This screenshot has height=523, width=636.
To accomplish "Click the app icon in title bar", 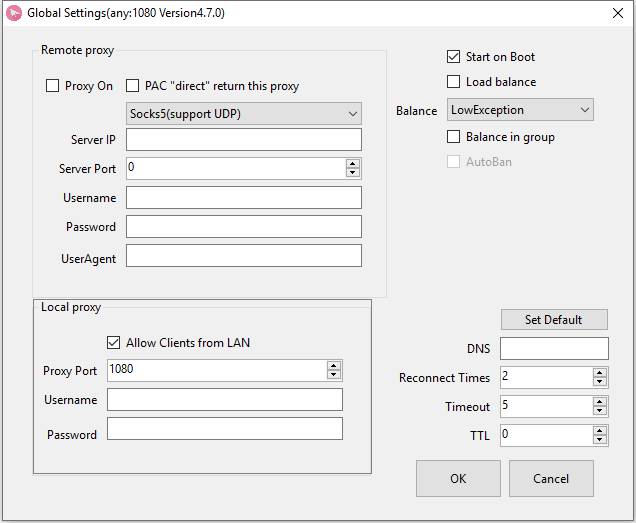I will tap(14, 13).
